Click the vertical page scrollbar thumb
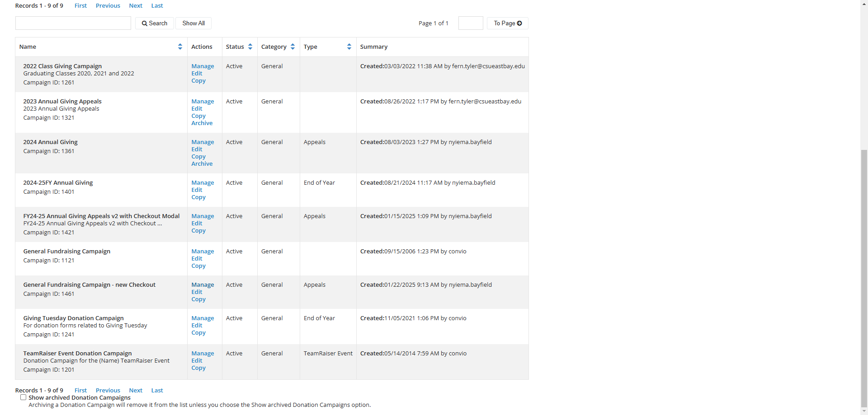 864,279
